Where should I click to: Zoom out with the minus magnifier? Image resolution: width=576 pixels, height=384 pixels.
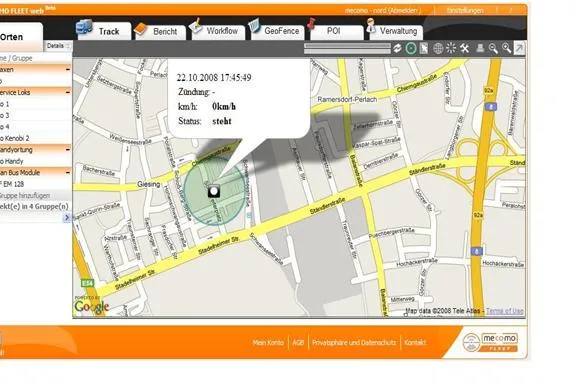pos(493,48)
